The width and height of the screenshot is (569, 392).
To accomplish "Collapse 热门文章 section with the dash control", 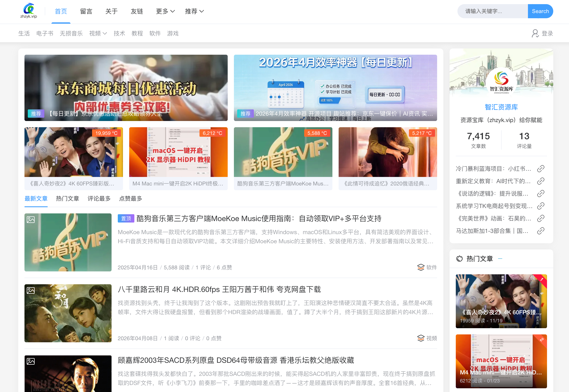I will pos(500,258).
